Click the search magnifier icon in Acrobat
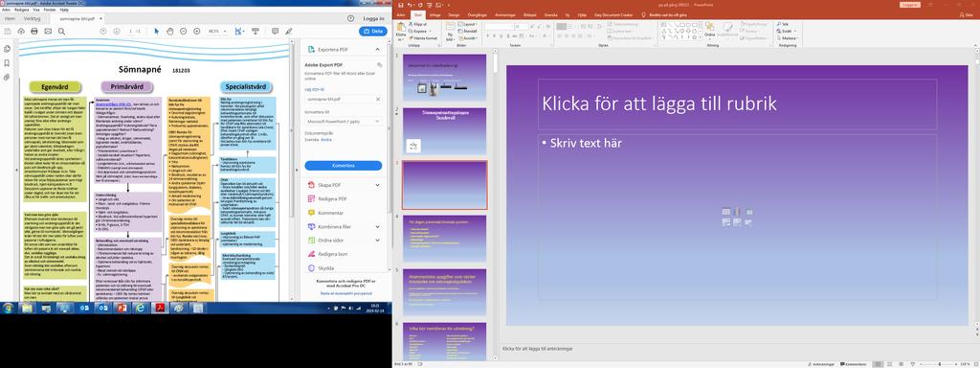This screenshot has width=980, height=368. click(60, 32)
